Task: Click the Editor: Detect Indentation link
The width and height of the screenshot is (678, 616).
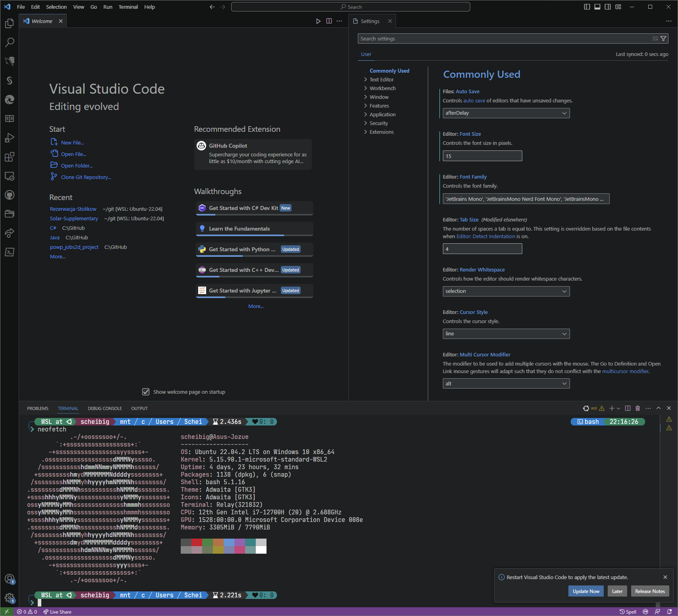Action: click(486, 236)
